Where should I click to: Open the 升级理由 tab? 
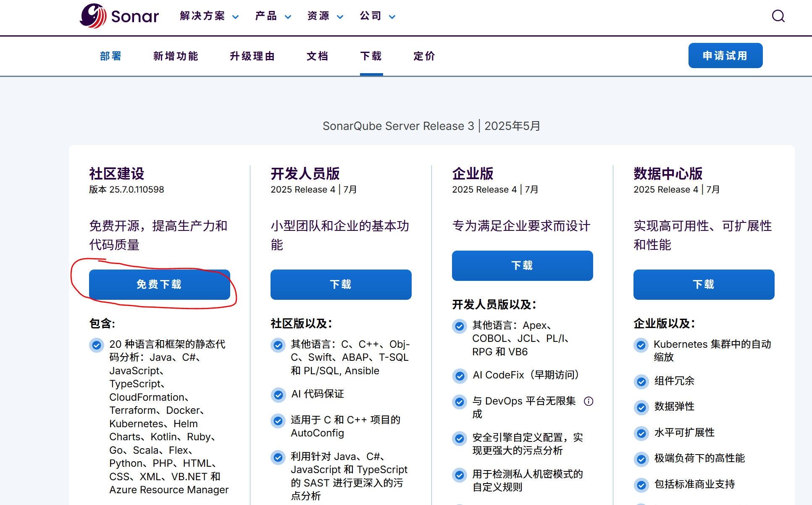(252, 56)
